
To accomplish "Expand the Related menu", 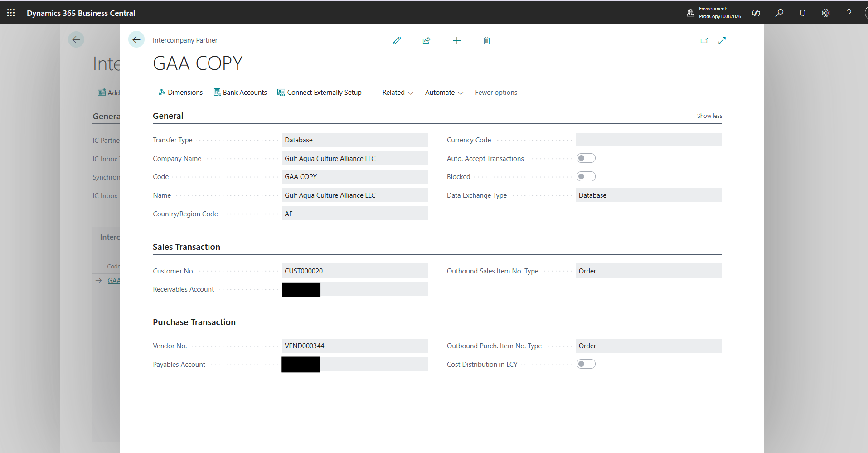I will coord(398,92).
